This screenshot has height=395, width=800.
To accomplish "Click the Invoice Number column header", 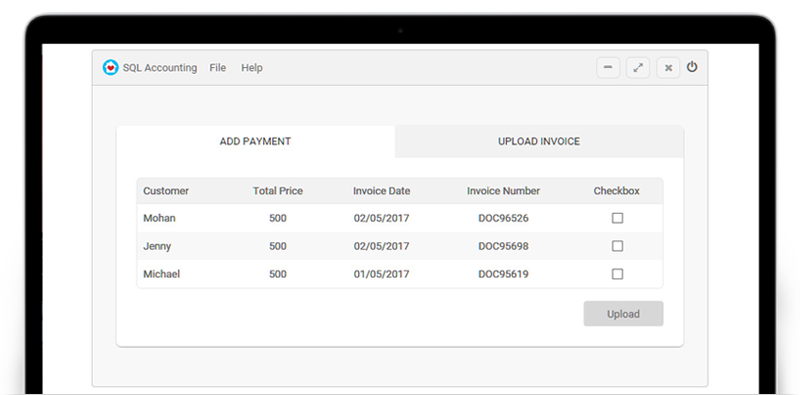I will pyautogui.click(x=504, y=191).
